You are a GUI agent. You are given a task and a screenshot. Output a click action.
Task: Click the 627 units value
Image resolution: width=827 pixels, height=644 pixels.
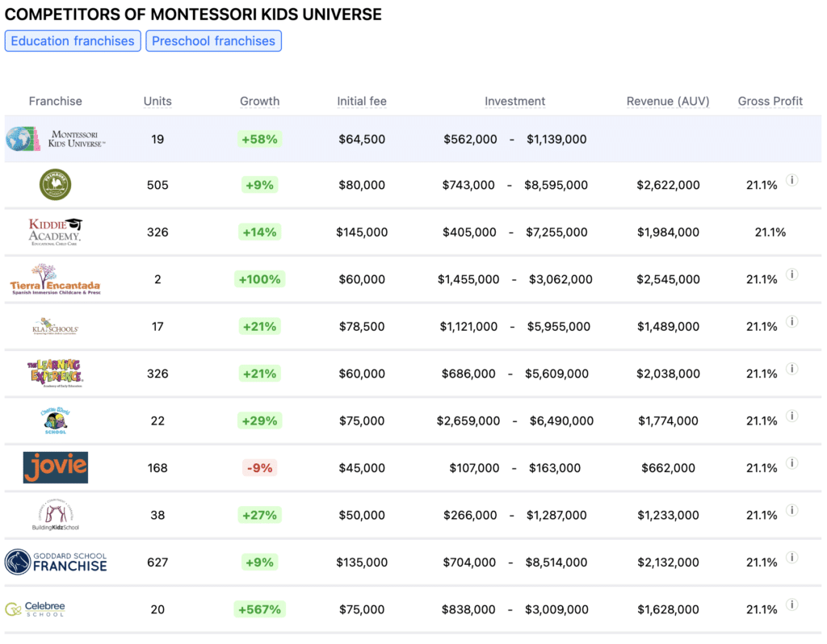pos(157,562)
